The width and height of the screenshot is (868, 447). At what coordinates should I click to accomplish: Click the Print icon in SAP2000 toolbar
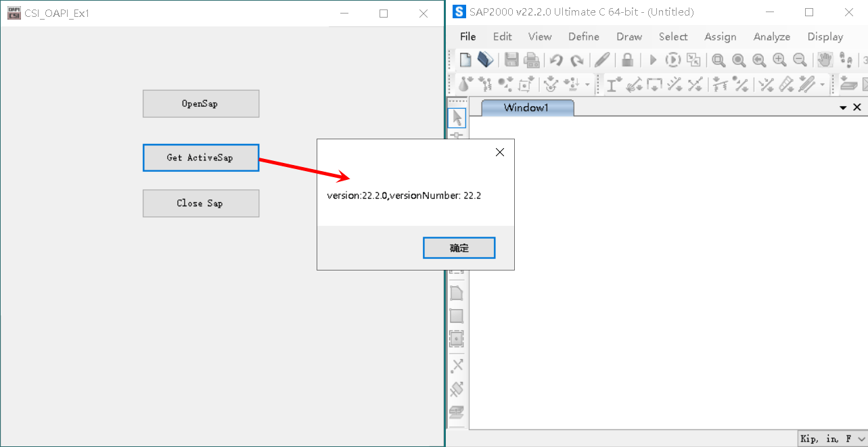(x=532, y=60)
